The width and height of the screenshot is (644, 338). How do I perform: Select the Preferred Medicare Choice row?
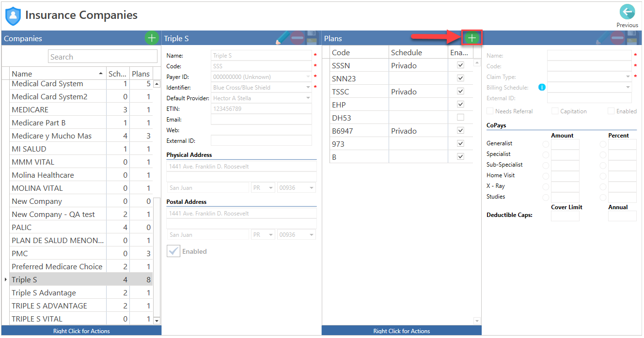tap(81, 266)
